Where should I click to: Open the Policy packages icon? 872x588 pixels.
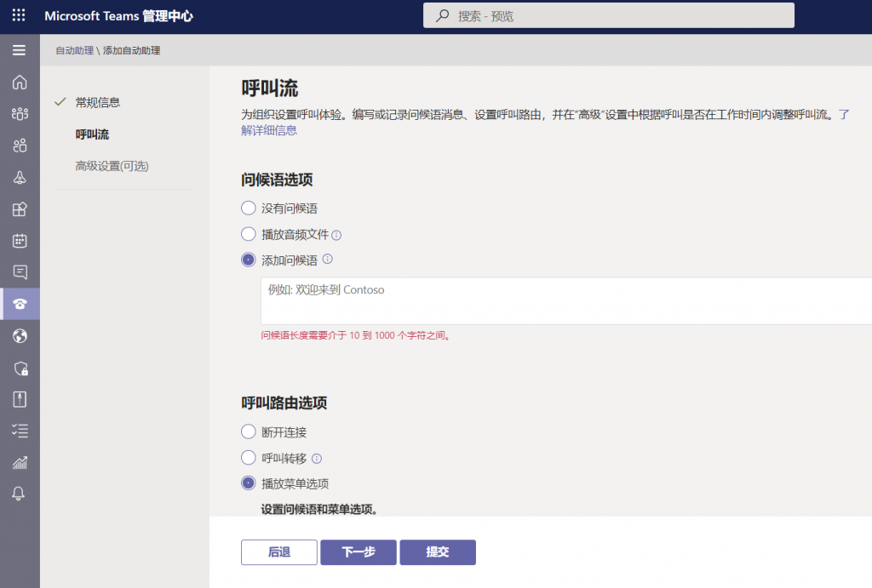pyautogui.click(x=20, y=399)
